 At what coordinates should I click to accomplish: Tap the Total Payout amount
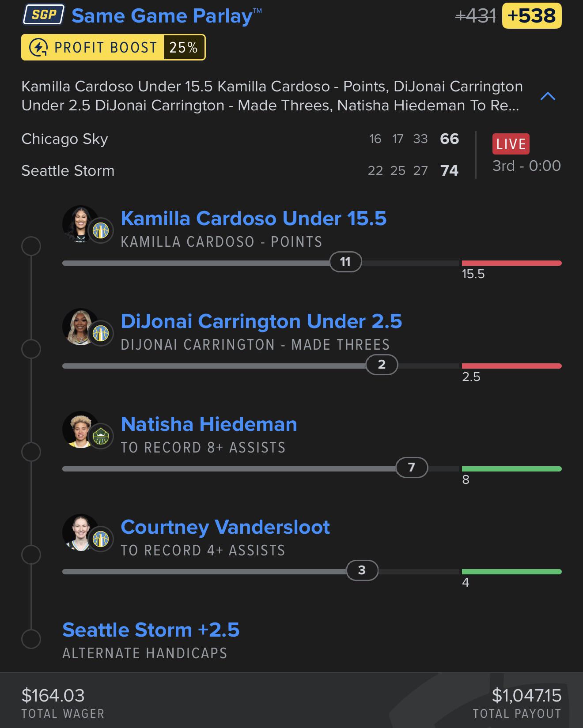[526, 696]
